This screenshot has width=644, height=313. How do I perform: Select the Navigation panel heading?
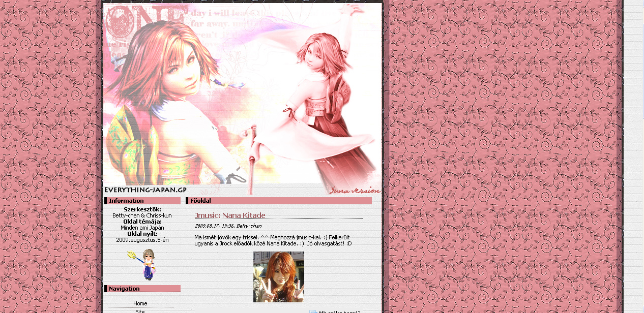142,289
